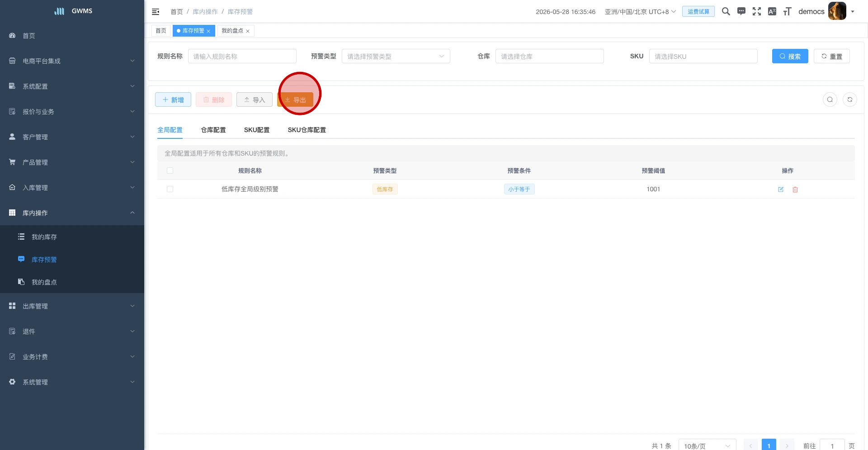Focus the 规则名称 input field
The width and height of the screenshot is (868, 450).
tap(242, 56)
